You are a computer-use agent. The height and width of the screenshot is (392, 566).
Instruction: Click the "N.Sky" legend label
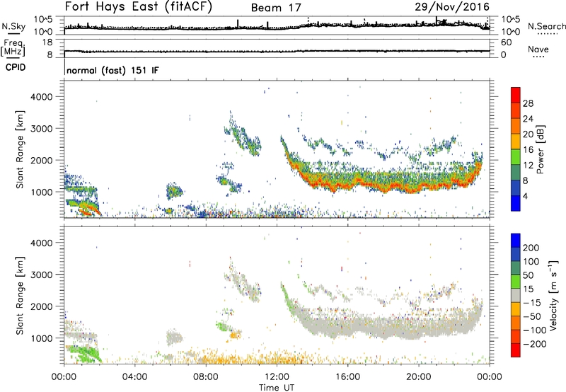(13, 27)
